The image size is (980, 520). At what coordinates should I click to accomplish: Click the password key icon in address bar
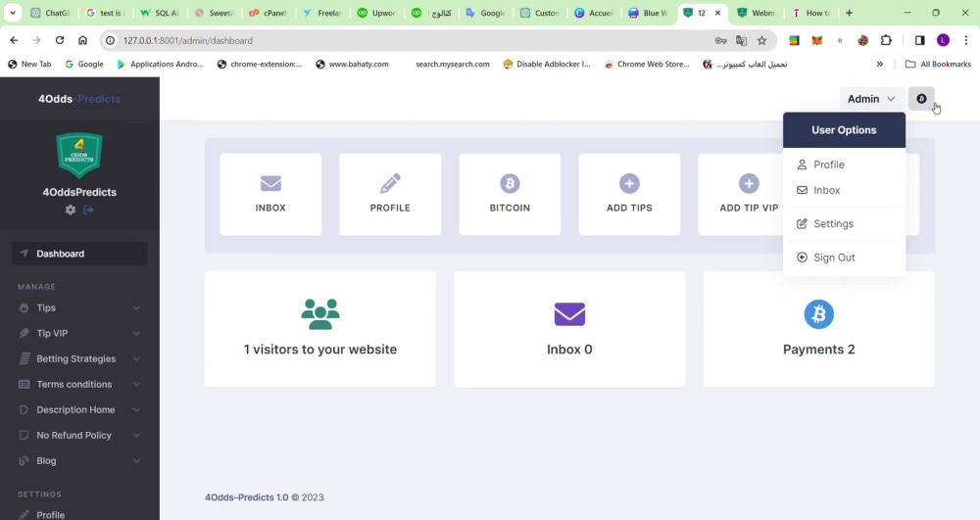720,40
